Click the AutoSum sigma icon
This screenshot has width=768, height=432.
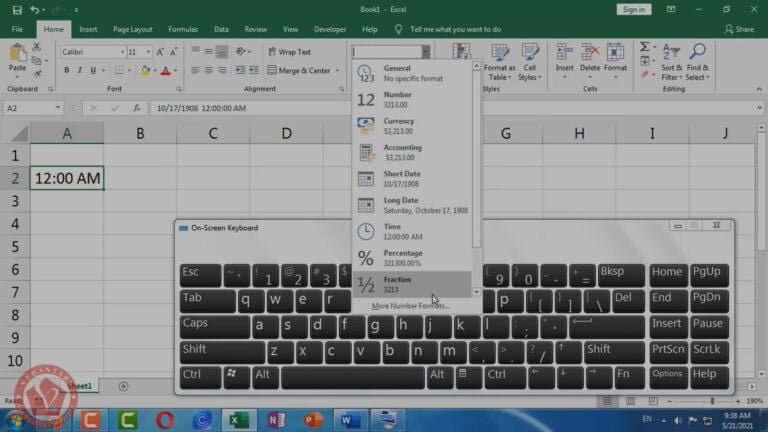point(645,47)
